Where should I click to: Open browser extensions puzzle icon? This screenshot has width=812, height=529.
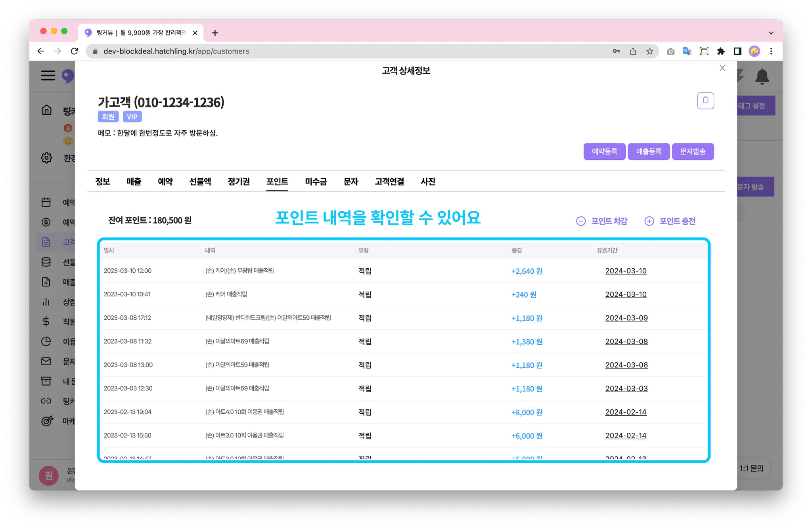[x=721, y=51]
